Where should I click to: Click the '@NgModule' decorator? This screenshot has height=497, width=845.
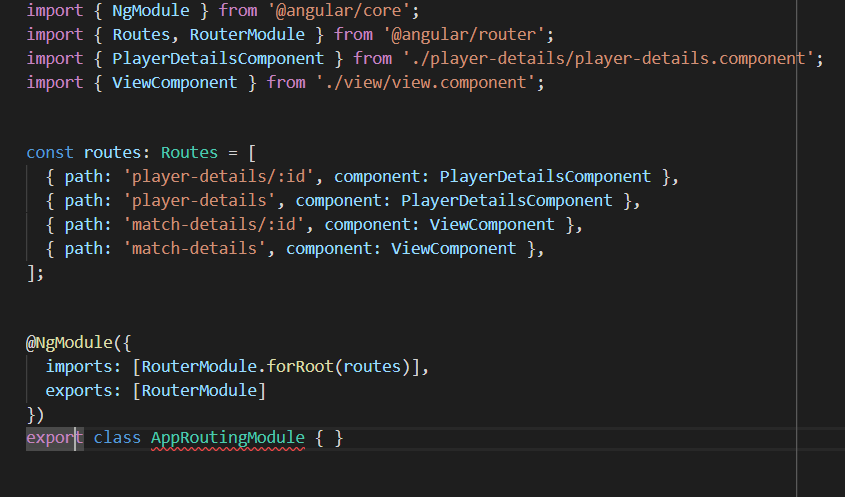click(69, 343)
